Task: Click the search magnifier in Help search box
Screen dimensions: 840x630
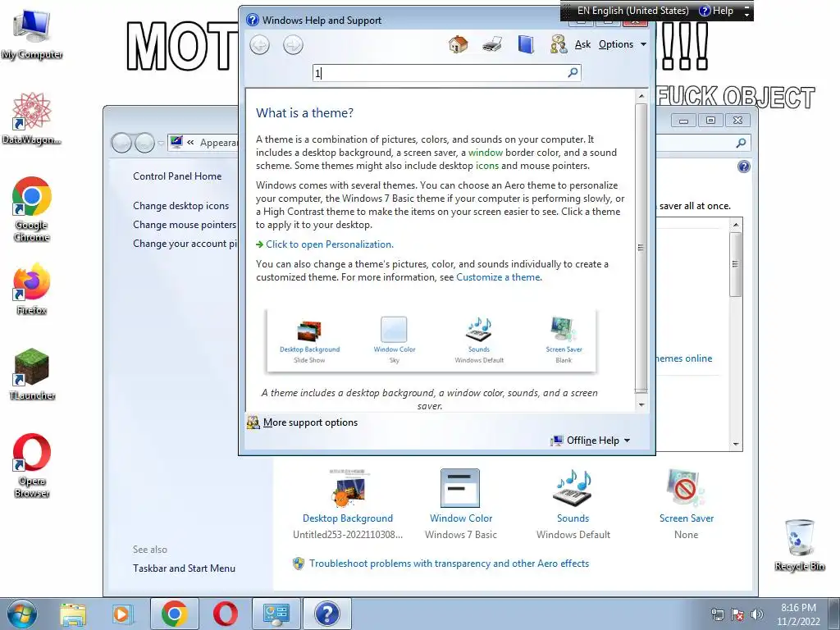Action: (x=573, y=72)
